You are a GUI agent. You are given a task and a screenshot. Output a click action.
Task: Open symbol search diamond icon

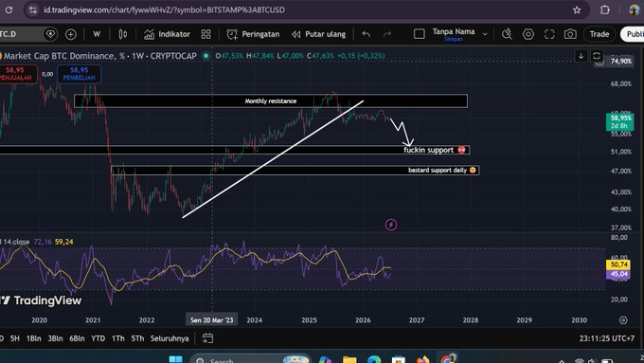click(x=50, y=34)
